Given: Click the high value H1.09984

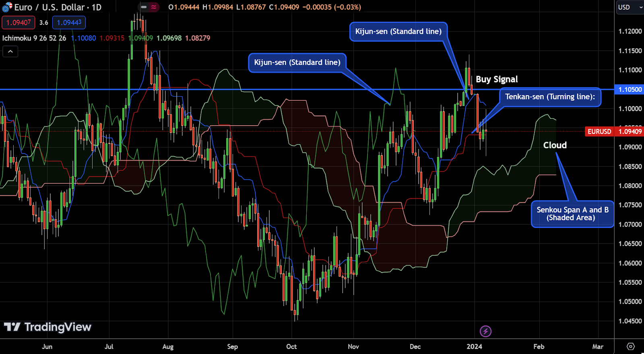Looking at the screenshot, I should point(218,7).
